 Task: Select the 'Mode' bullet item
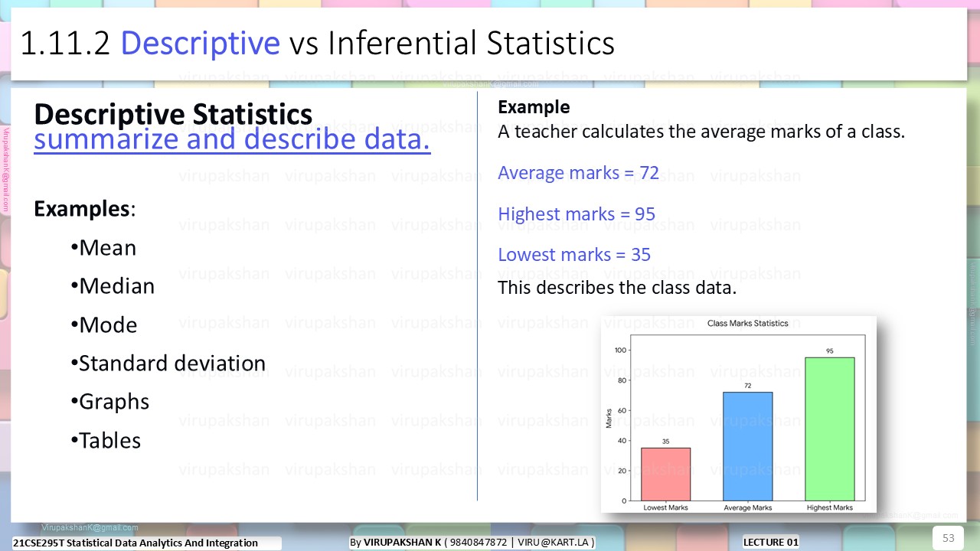click(103, 325)
